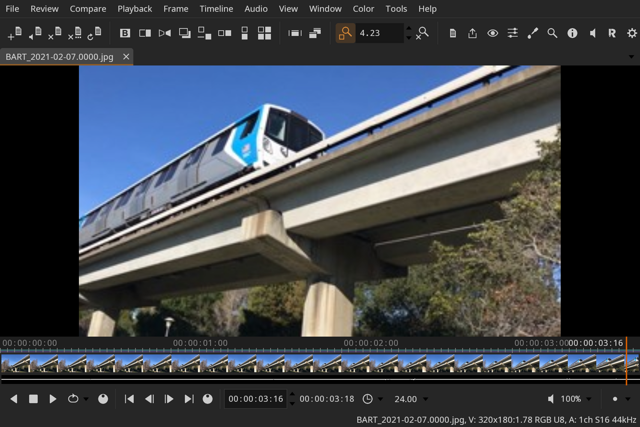
Task: Click the loop mode icon
Action: coord(73,399)
